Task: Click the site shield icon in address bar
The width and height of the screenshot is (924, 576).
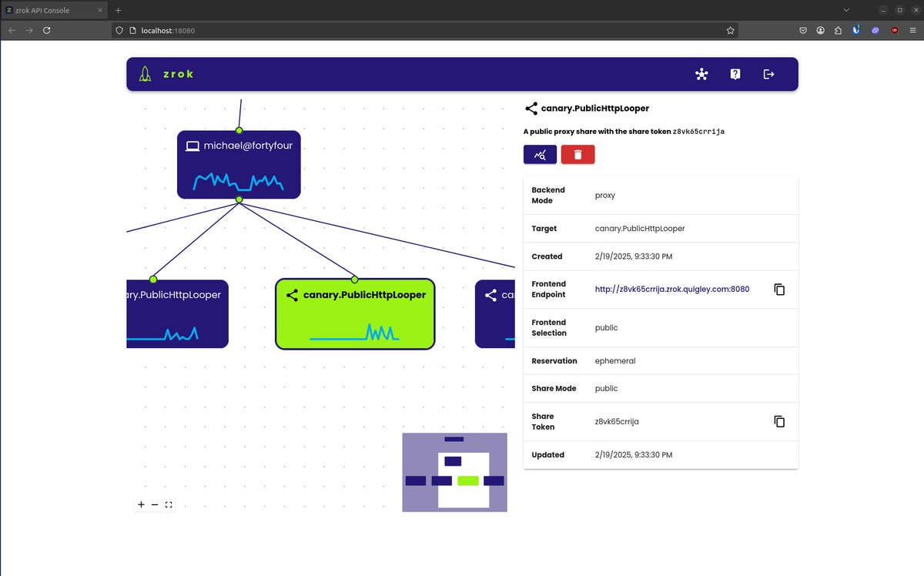Action: coord(119,30)
